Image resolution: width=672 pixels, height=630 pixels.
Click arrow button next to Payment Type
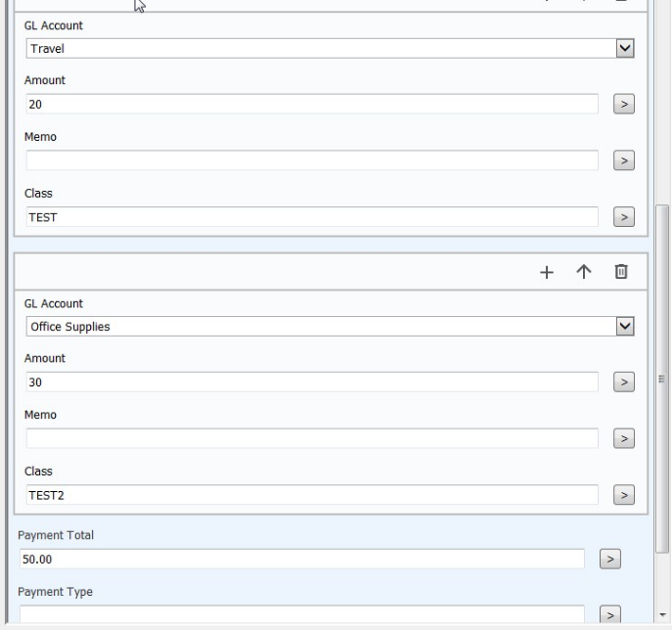609,615
